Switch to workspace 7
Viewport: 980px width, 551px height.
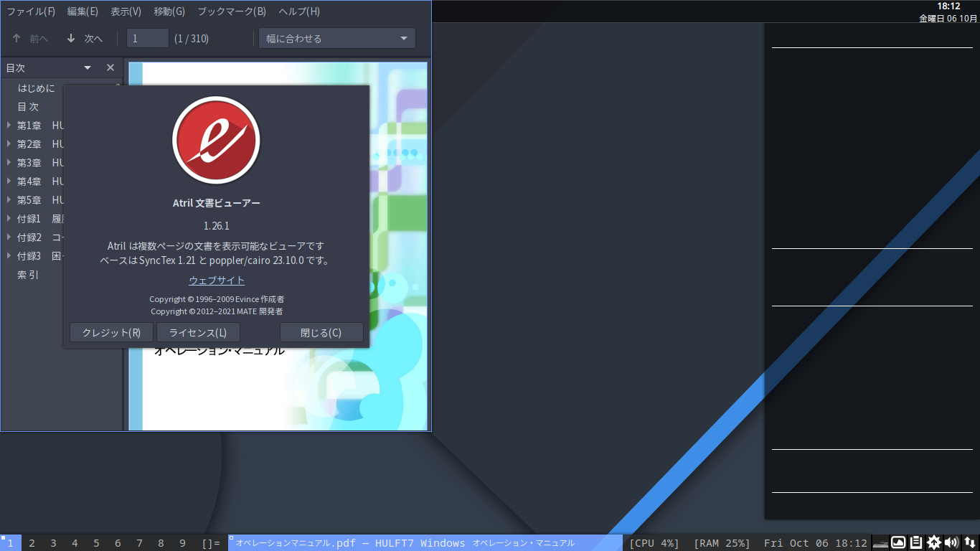(139, 543)
